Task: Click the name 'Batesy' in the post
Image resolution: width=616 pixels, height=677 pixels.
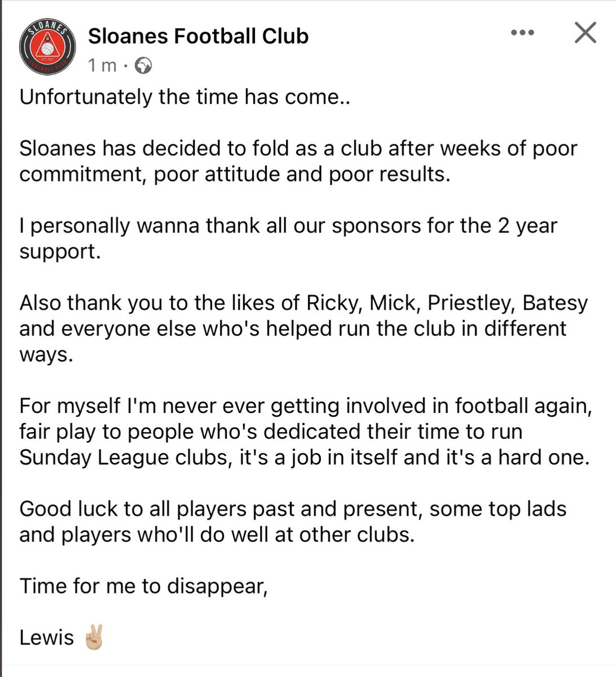Action: tap(555, 304)
